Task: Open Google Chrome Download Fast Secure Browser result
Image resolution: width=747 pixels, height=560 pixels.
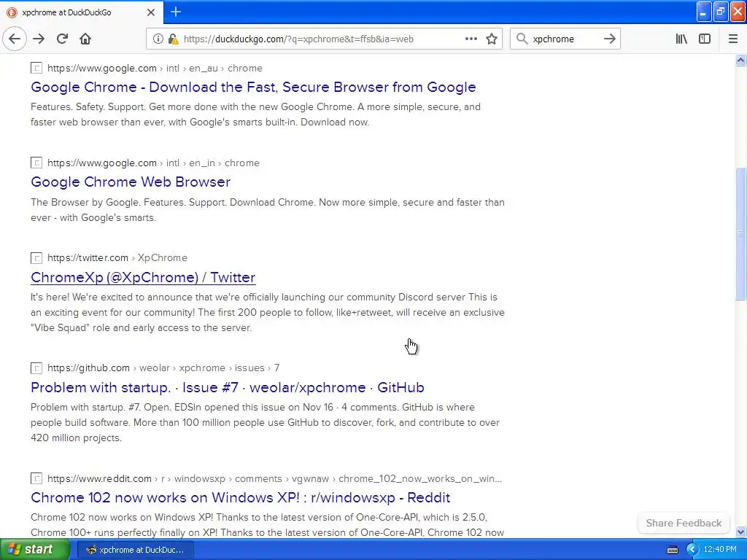Action: tap(253, 87)
